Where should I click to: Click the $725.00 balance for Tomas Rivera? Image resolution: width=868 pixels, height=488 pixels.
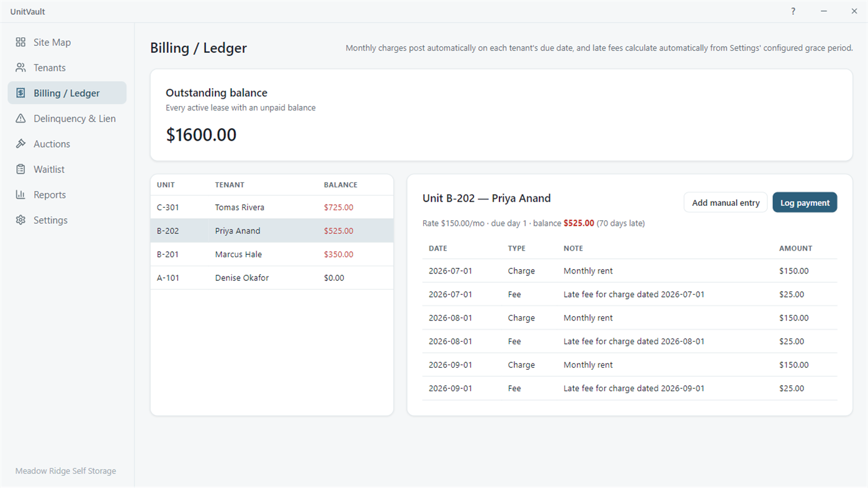[x=339, y=207]
